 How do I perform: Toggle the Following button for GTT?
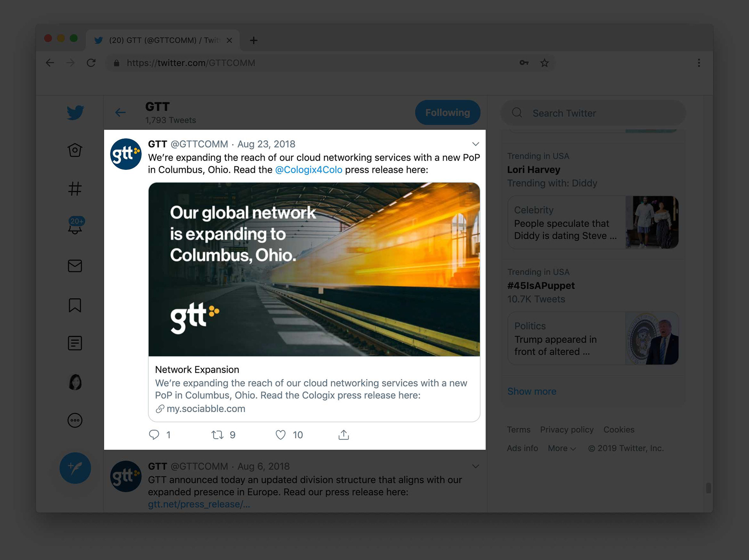point(447,113)
